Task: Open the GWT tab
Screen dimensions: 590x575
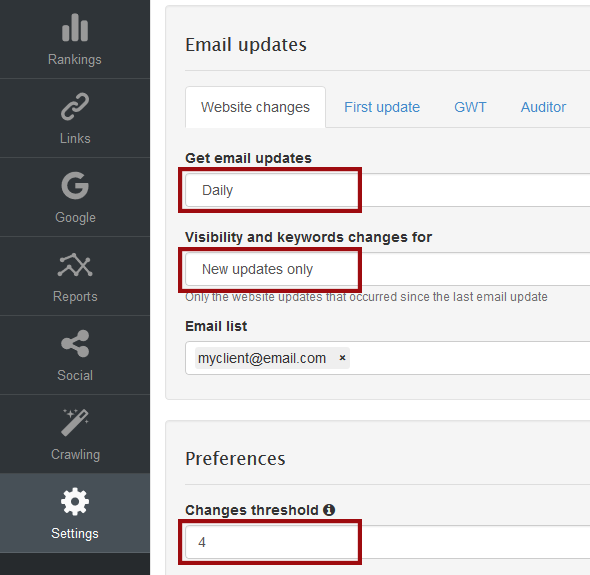Action: (470, 107)
